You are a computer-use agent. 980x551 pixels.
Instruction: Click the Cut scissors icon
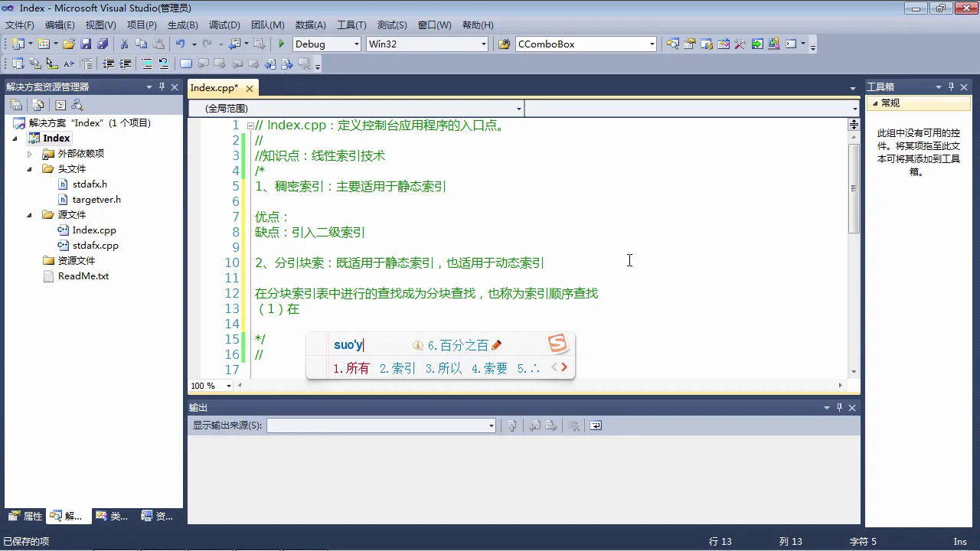click(124, 44)
